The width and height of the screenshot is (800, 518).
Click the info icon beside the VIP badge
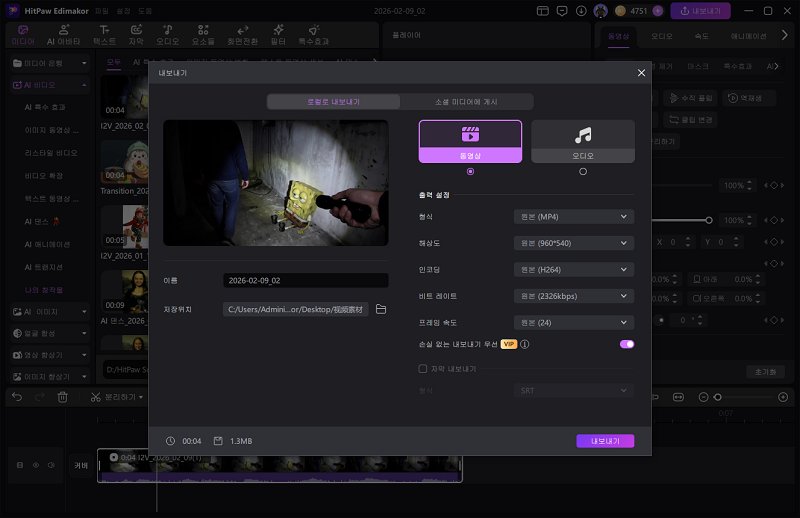coord(525,344)
